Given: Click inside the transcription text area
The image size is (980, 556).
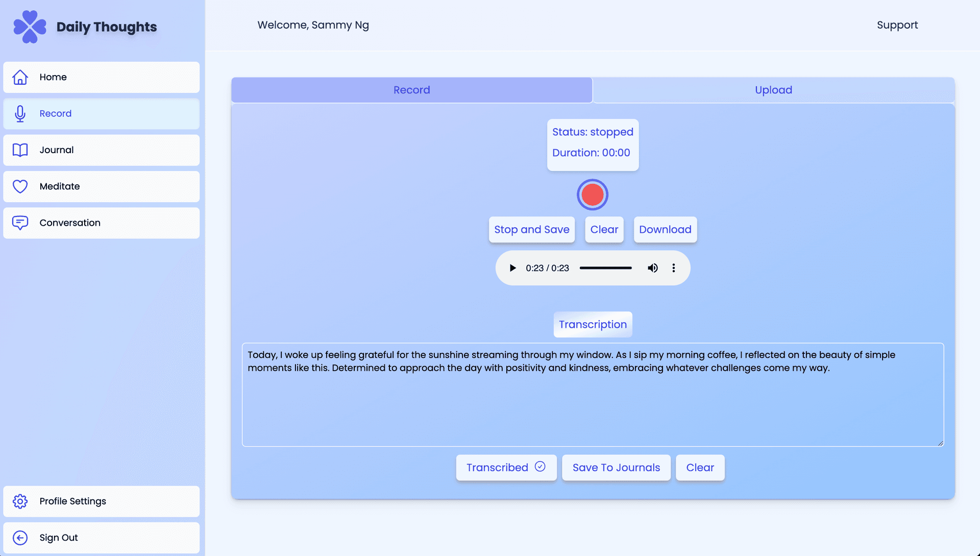Looking at the screenshot, I should (x=593, y=395).
